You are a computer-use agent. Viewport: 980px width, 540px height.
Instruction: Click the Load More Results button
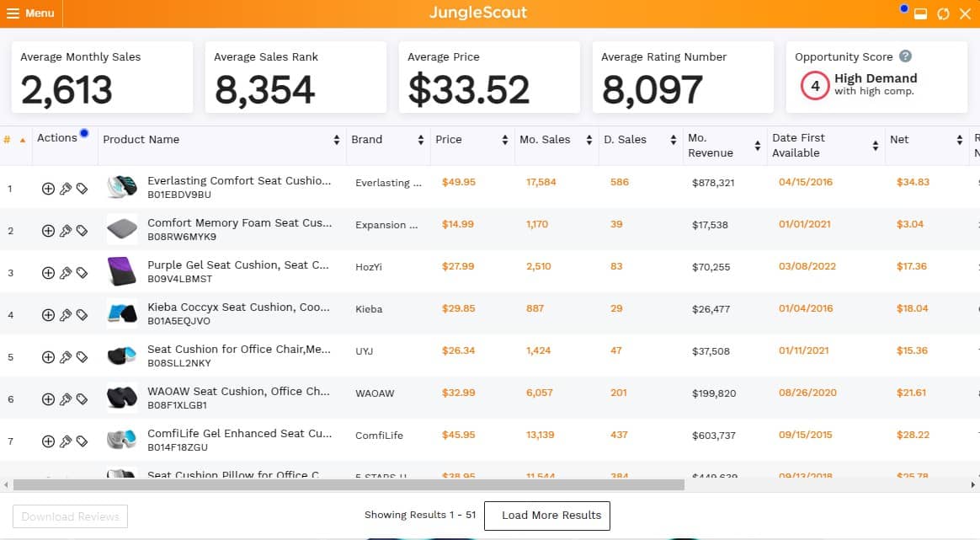pos(546,516)
